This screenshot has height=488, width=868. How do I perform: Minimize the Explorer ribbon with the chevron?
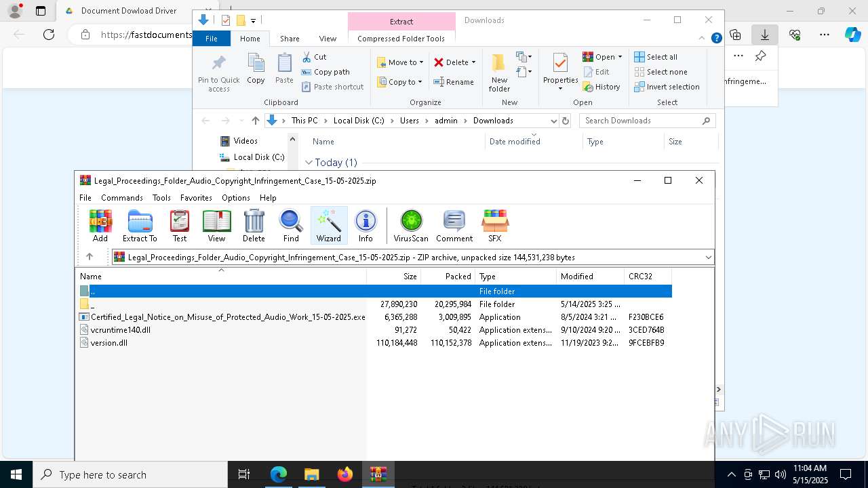point(702,39)
